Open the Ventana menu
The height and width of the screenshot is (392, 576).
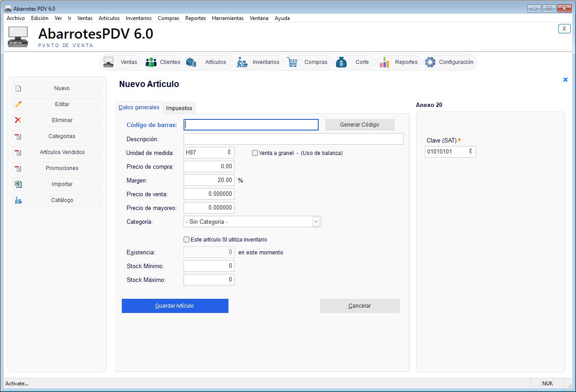[x=259, y=18]
